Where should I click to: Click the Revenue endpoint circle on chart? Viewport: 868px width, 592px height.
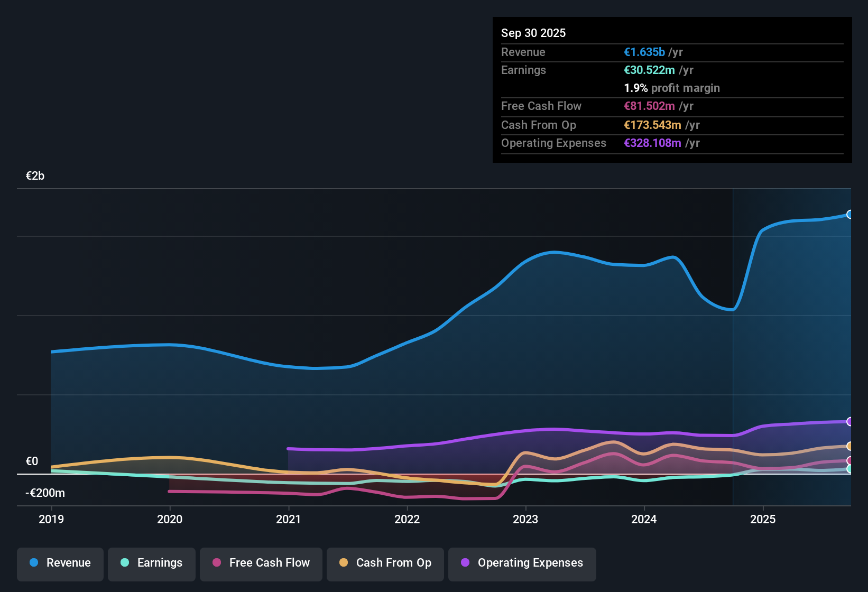tap(850, 215)
